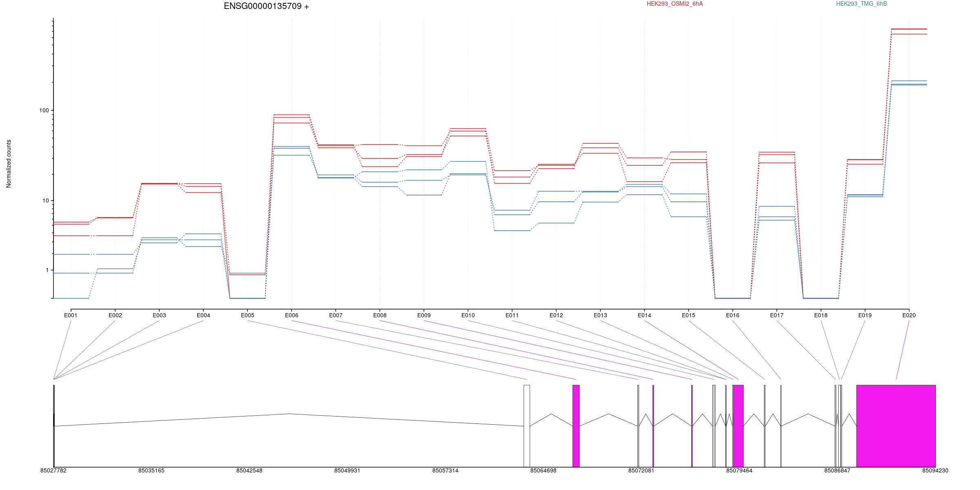
Task: Click the ENSG00000135709 + gene title
Action: click(266, 6)
